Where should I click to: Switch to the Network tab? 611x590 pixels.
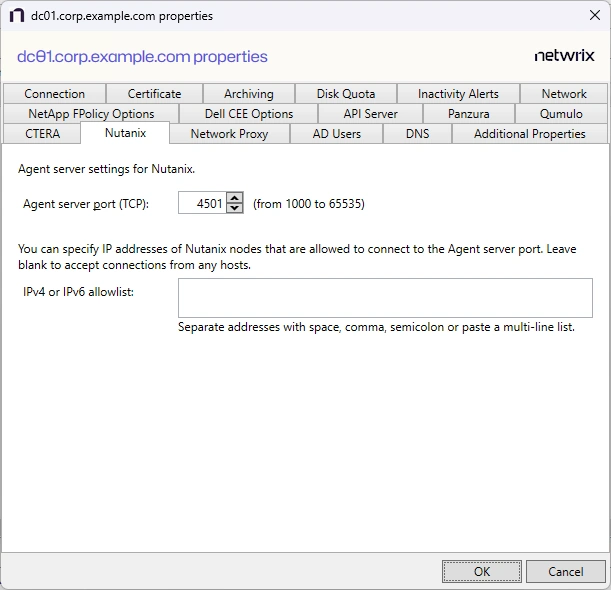[564, 94]
